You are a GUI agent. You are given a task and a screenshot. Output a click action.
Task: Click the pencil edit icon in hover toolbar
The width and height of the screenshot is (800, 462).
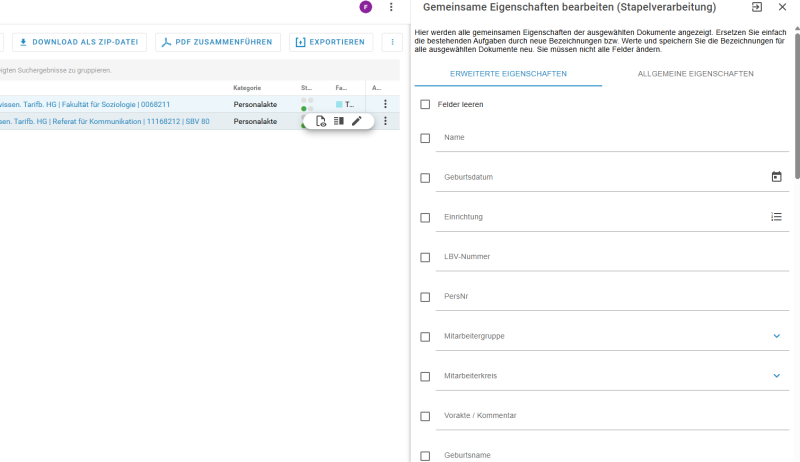click(x=357, y=121)
